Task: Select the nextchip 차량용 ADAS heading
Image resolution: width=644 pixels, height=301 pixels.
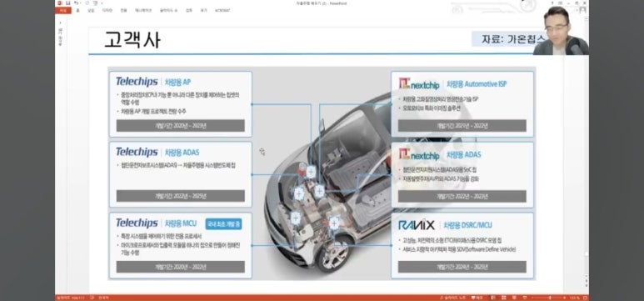Action: tap(439, 155)
